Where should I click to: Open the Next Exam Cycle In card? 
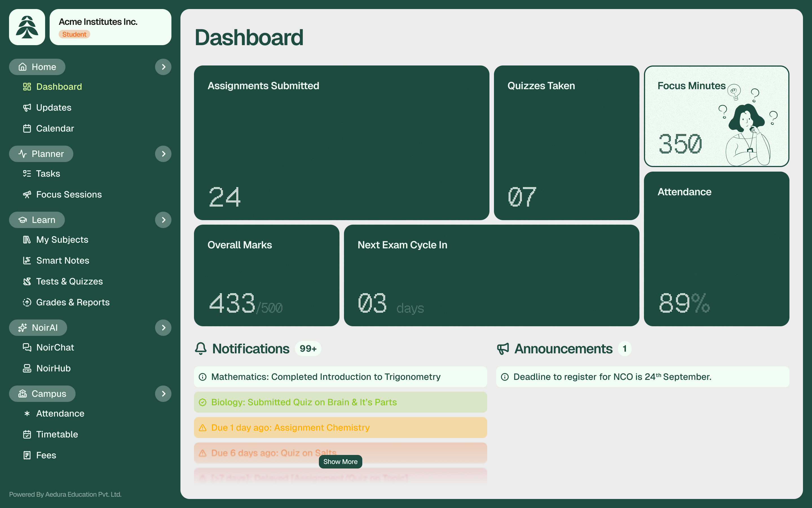pos(491,275)
